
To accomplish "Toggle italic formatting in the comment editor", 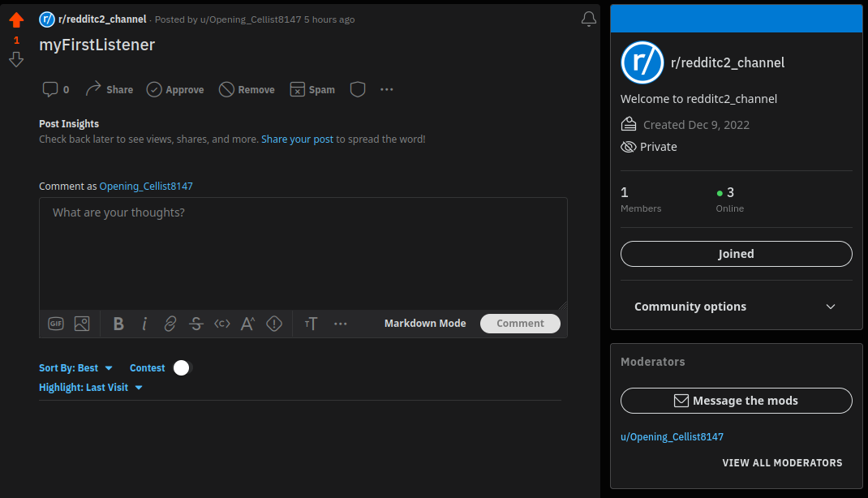I will point(144,324).
